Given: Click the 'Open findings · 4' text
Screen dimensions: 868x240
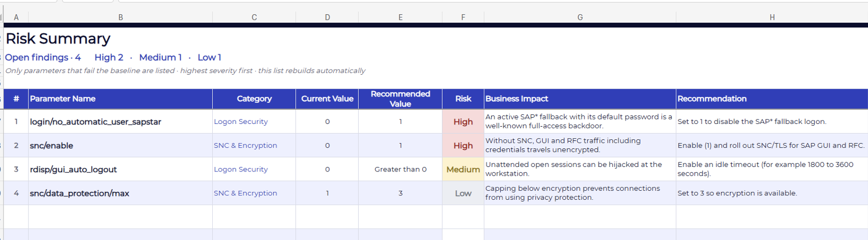Looking at the screenshot, I should coord(43,57).
